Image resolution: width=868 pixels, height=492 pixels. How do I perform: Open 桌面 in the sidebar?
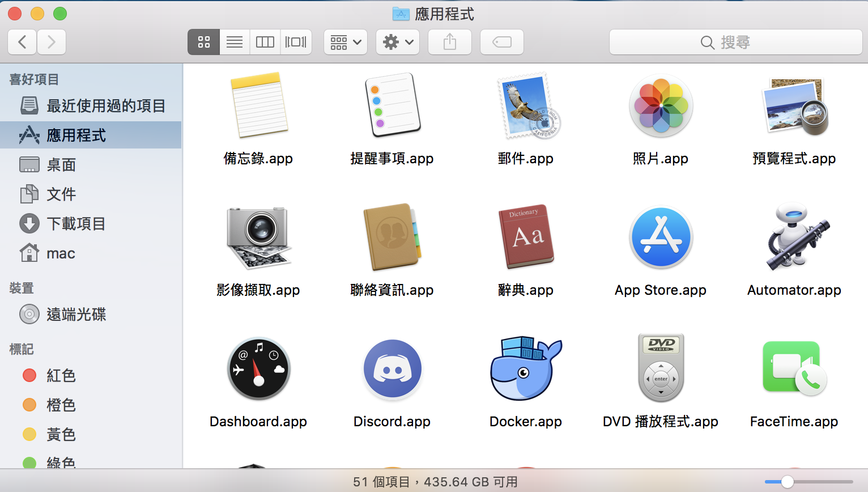click(x=91, y=164)
